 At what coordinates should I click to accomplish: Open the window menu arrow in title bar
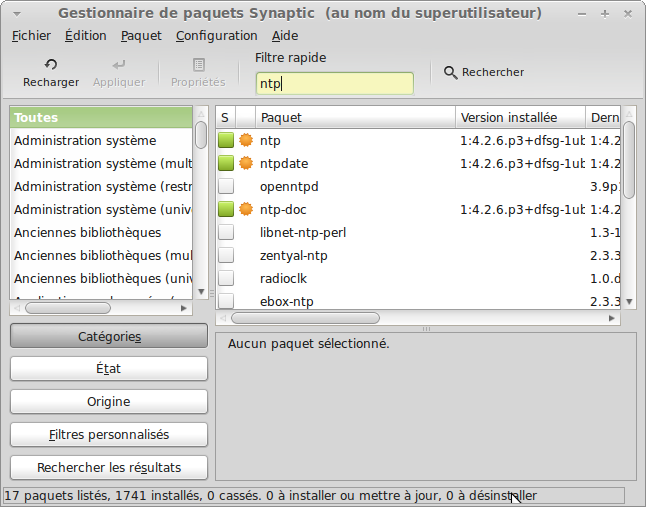16,14
